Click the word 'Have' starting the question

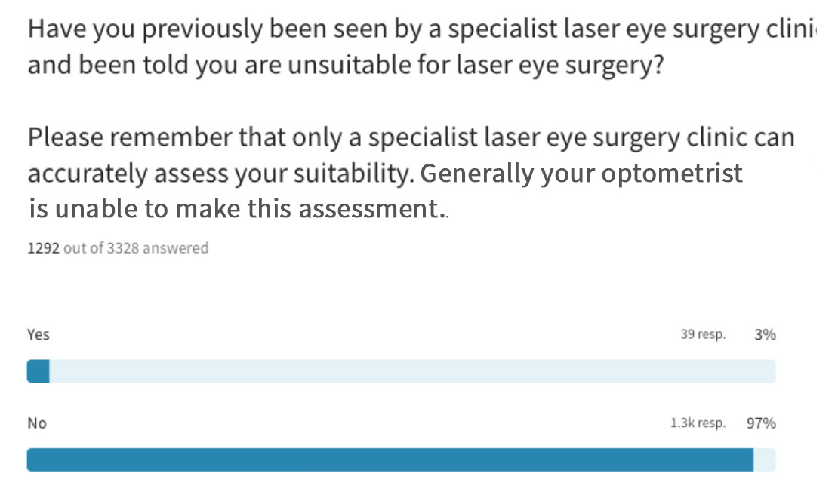coord(57,29)
